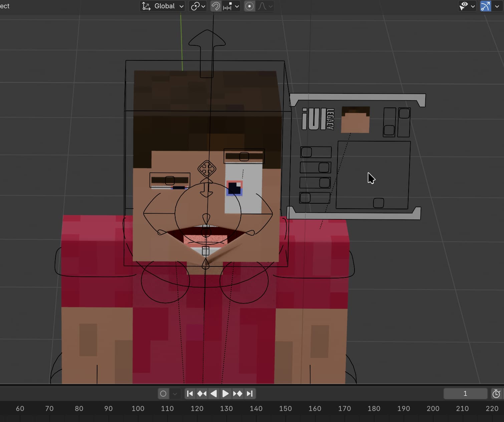Click the handle in the large square rig control

[x=379, y=203]
